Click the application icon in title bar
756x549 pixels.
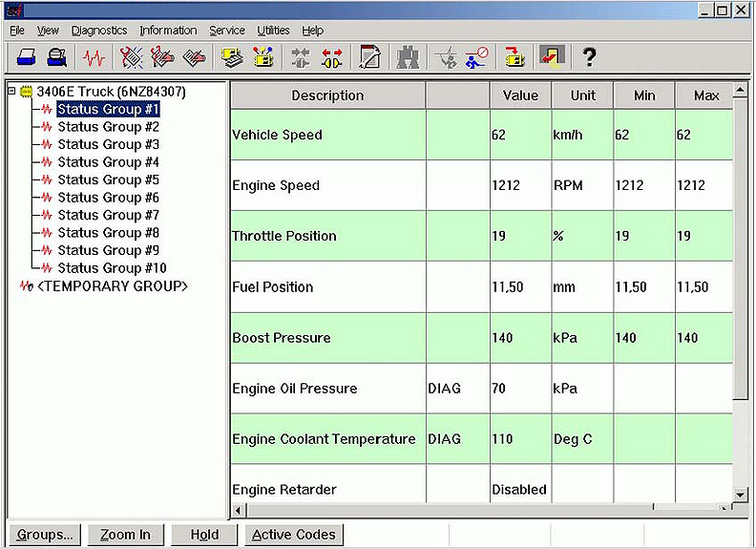(13, 11)
